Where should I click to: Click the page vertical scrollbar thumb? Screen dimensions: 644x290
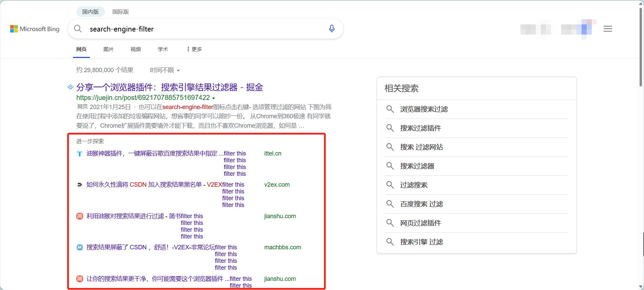(641, 47)
